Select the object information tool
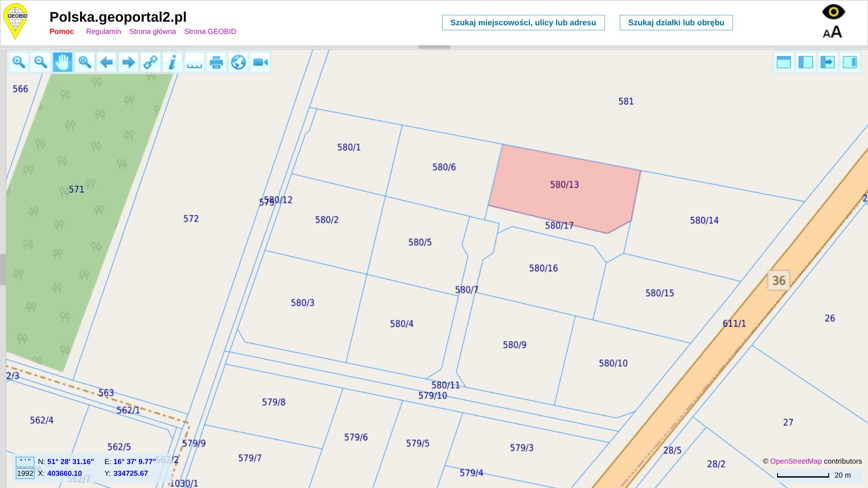This screenshot has width=868, height=488. (x=172, y=62)
